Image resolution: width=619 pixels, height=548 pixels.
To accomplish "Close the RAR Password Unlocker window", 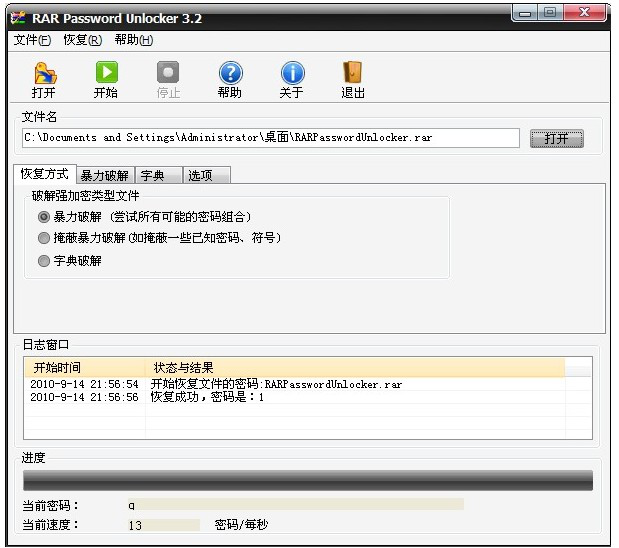I will tap(585, 13).
